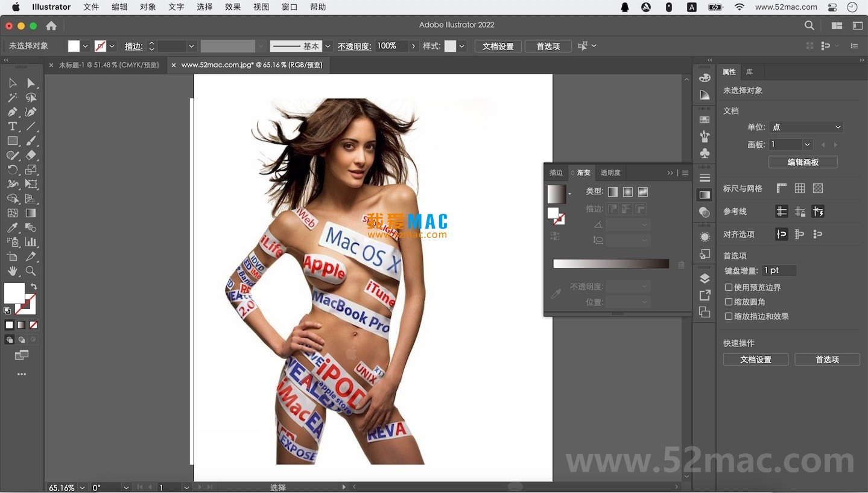The width and height of the screenshot is (868, 493).
Task: Click the 编辑画板 button
Action: point(803,162)
